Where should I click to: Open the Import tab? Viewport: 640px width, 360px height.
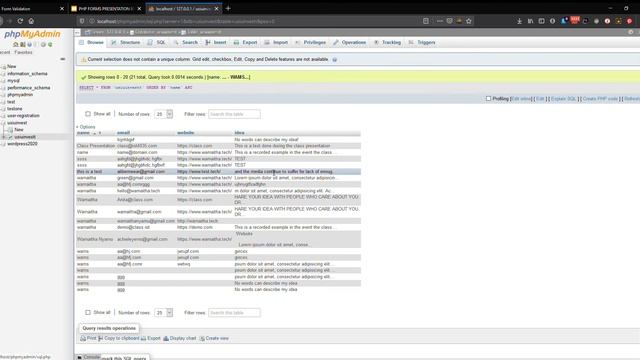pyautogui.click(x=276, y=42)
